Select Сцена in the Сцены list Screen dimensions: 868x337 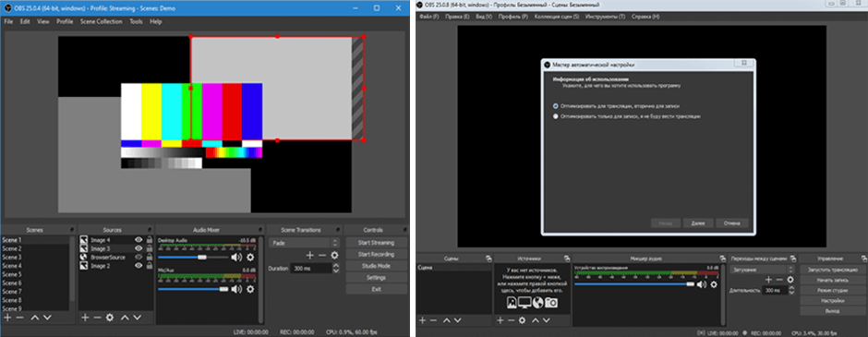pyautogui.click(x=453, y=268)
